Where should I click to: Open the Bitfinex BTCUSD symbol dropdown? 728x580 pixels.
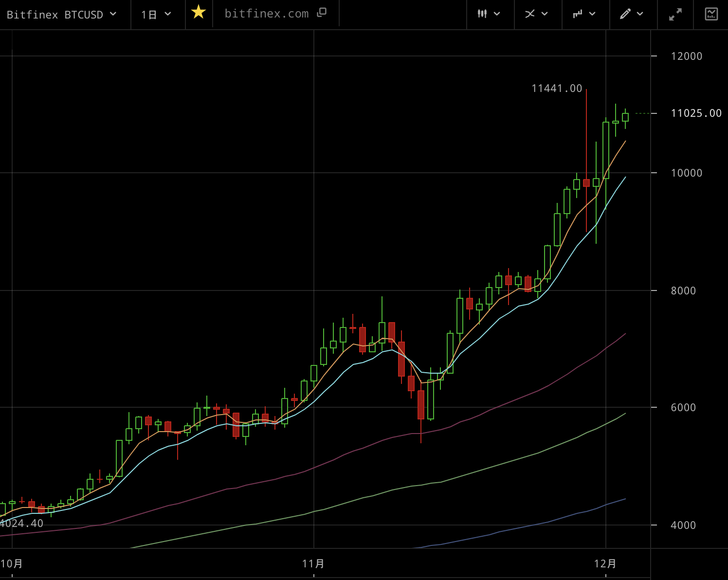coord(62,15)
